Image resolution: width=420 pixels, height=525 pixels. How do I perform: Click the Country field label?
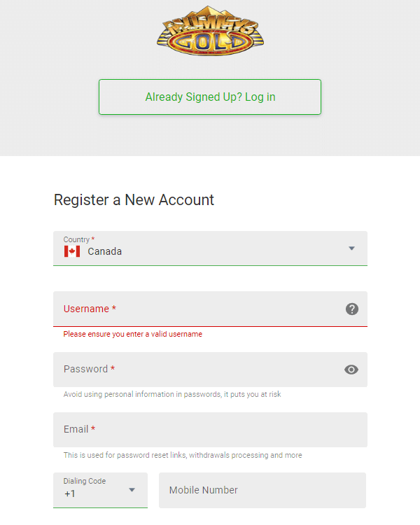click(77, 239)
